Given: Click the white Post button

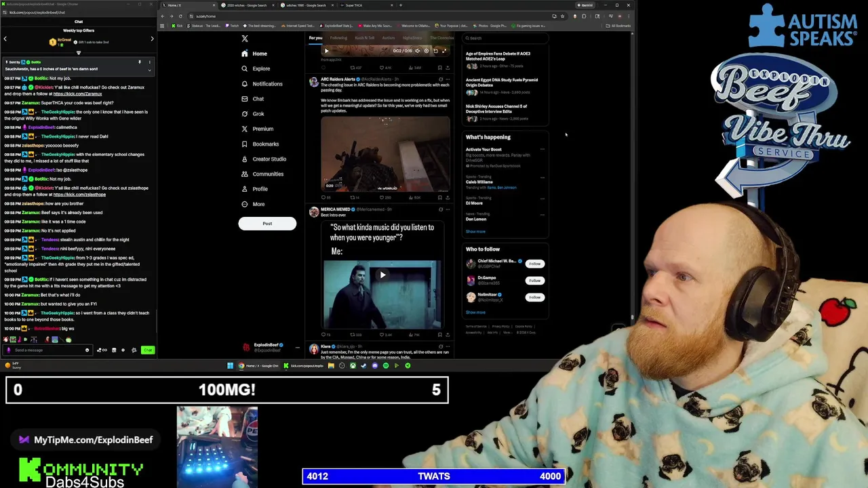Looking at the screenshot, I should click(x=267, y=224).
